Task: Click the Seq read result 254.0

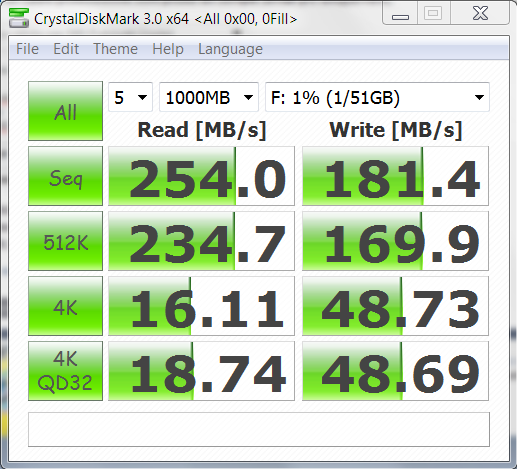Action: (x=201, y=176)
